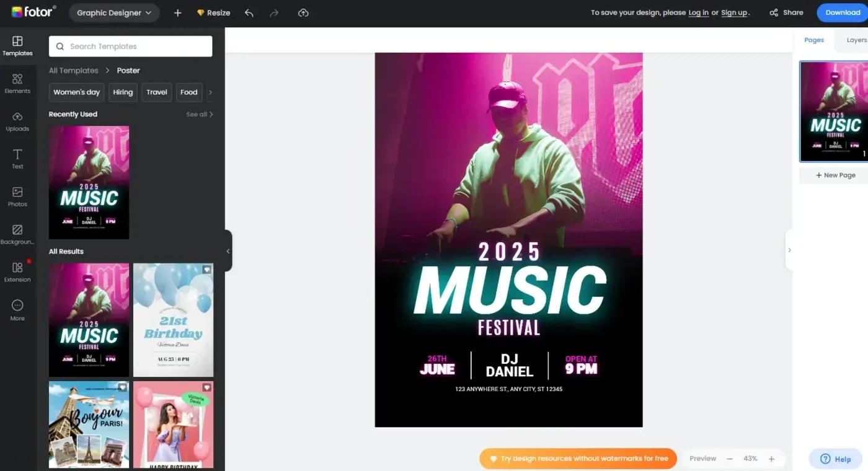Zoom in using the plus control
Viewport: 868px width, 471px height.
(x=771, y=459)
